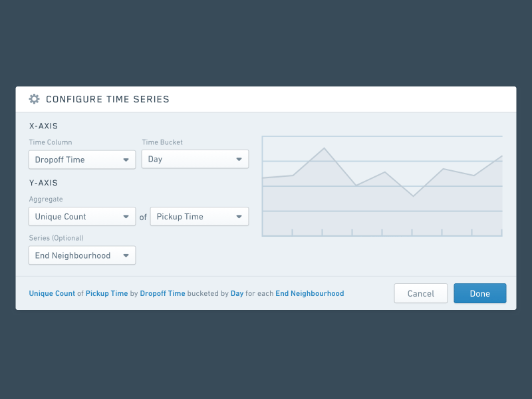532x399 pixels.
Task: Click the Time Bucket dropdown chevron
Action: 239,159
